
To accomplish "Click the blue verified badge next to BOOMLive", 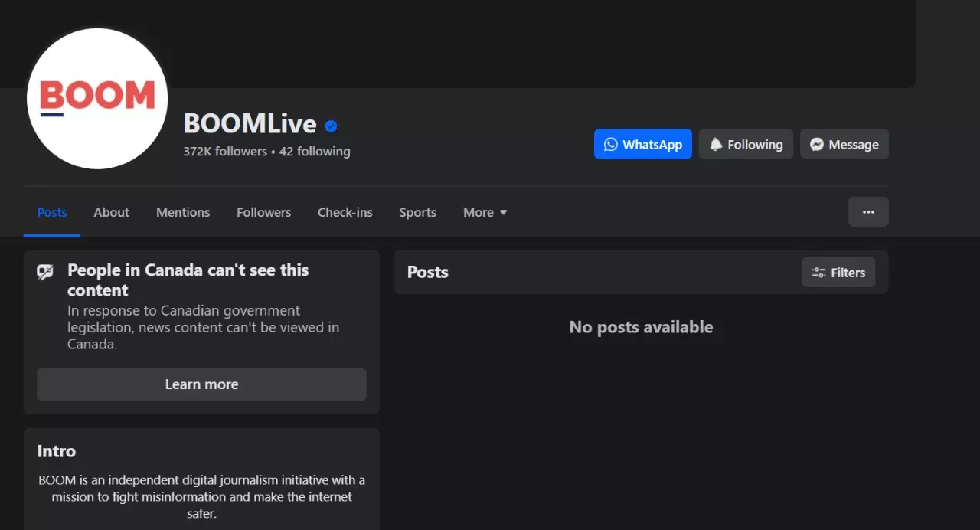I will [x=331, y=126].
